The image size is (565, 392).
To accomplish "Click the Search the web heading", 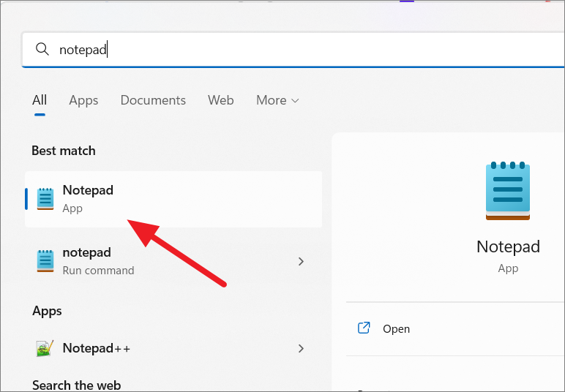I will [76, 385].
